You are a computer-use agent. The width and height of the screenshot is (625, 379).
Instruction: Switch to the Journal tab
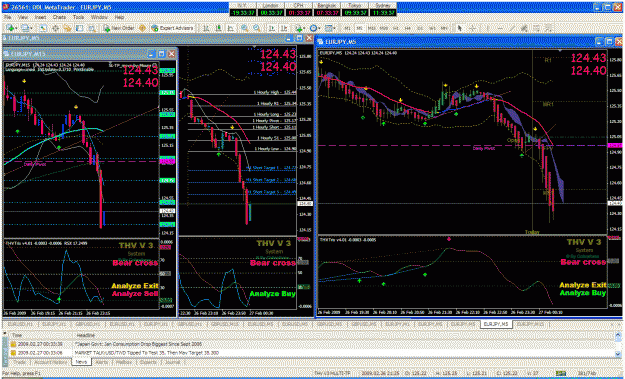point(172,362)
